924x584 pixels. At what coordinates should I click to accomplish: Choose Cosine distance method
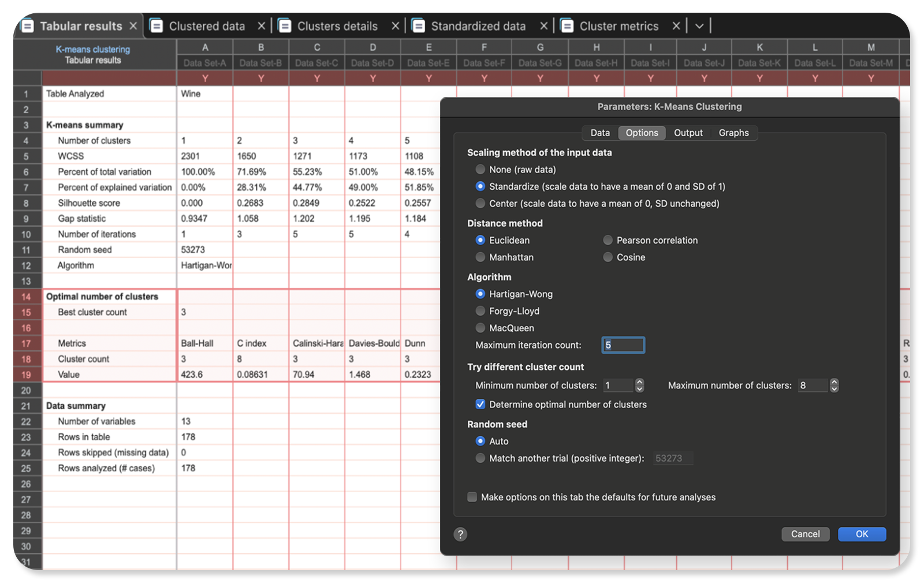click(608, 257)
